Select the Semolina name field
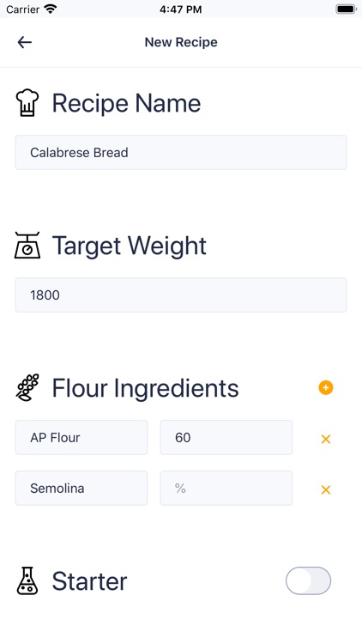The height and width of the screenshot is (644, 362). pos(81,488)
